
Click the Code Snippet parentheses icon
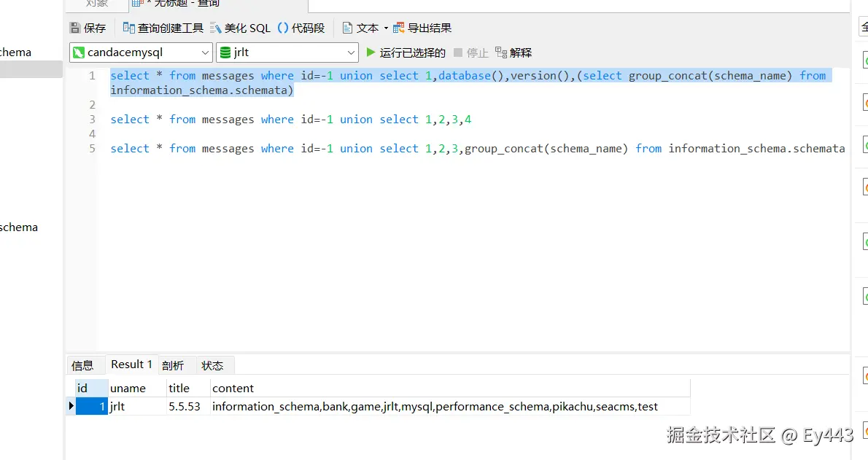click(x=283, y=28)
